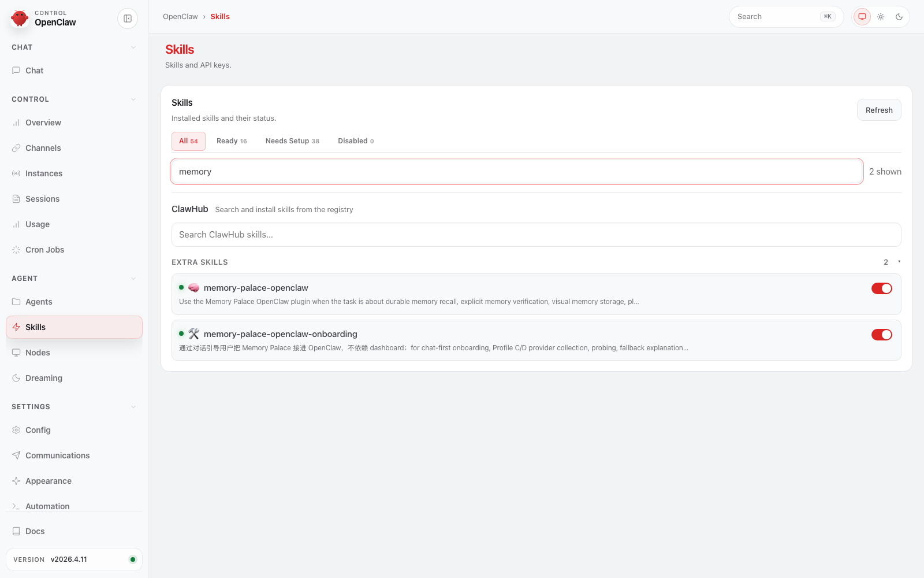Click the OpenClaw breadcrumb link
The width and height of the screenshot is (924, 578).
pos(180,17)
